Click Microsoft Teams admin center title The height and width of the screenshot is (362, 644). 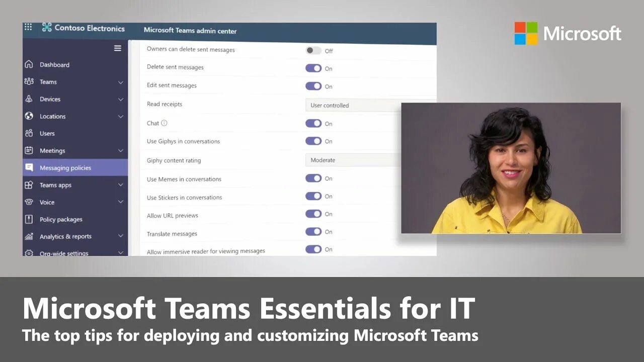coord(190,31)
